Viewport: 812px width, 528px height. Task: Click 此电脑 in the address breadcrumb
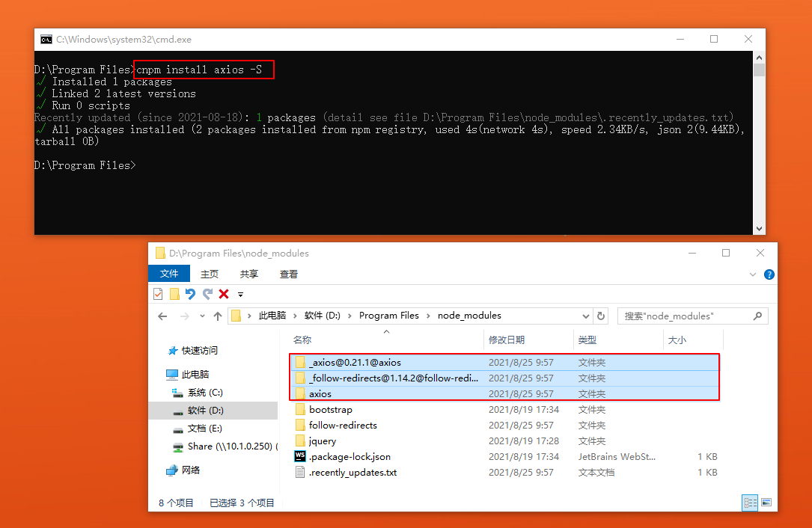tap(272, 316)
